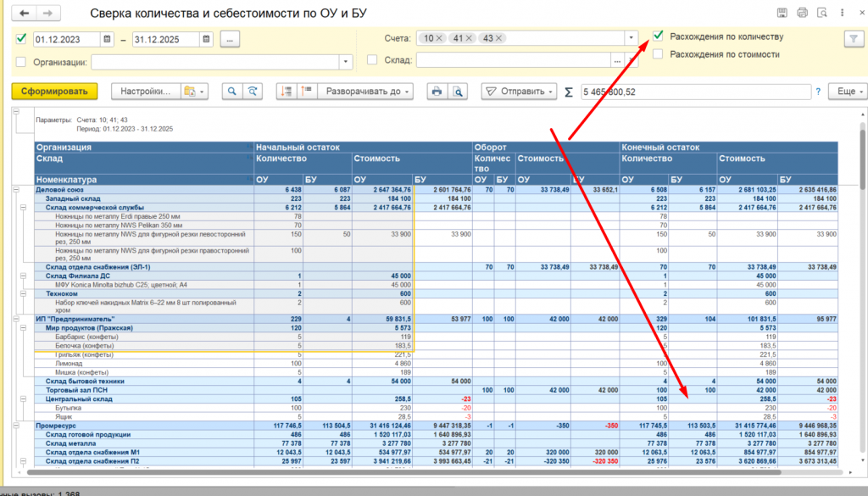This screenshot has width=868, height=496.
Task: Click the print icon in toolbar
Action: (x=437, y=92)
